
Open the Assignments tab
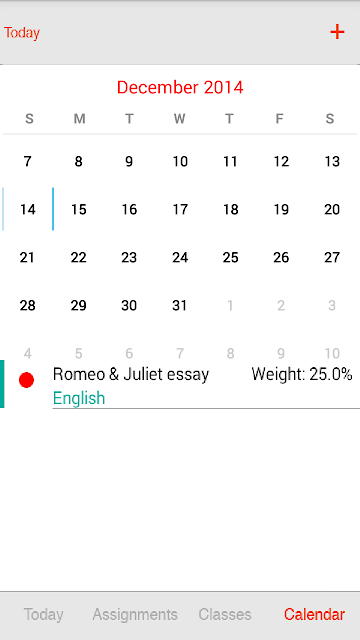click(x=135, y=614)
